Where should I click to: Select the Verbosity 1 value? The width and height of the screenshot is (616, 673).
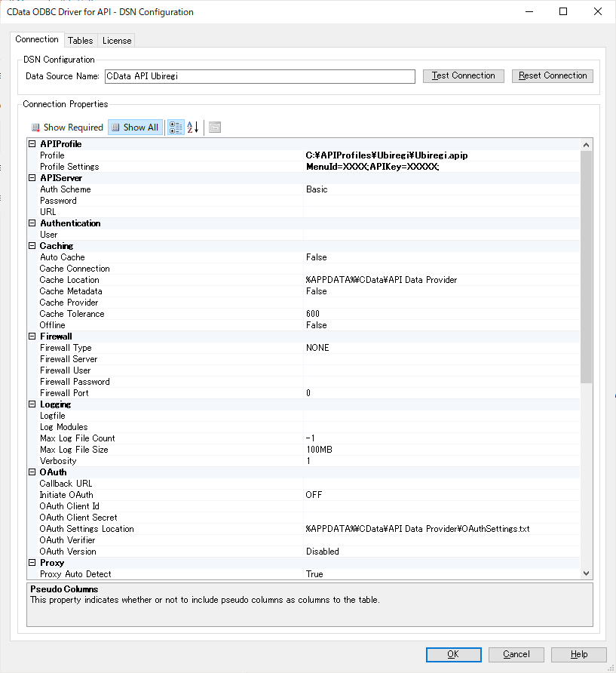[308, 461]
